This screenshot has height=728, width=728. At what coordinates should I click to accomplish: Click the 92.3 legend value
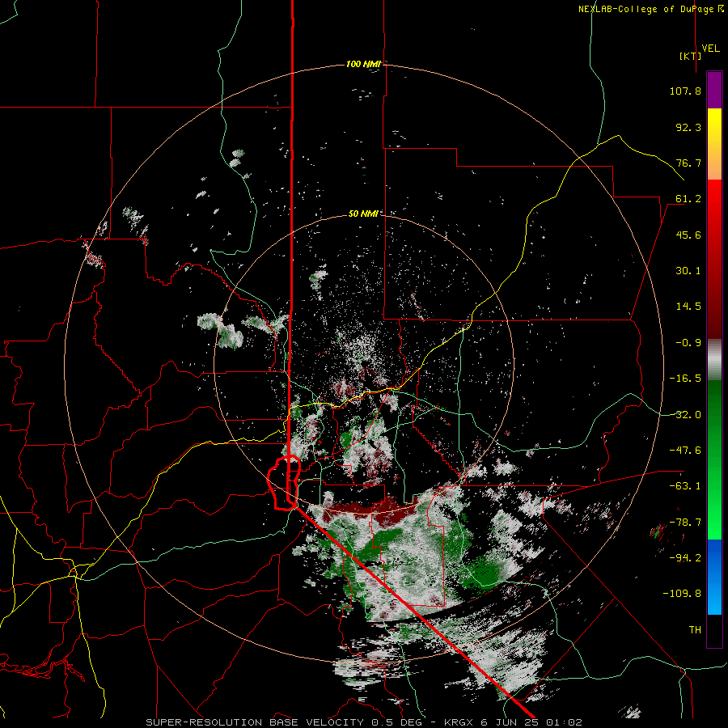coord(688,127)
